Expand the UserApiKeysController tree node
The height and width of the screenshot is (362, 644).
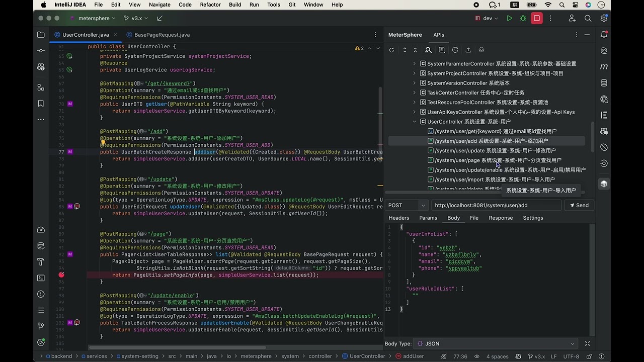tap(415, 112)
